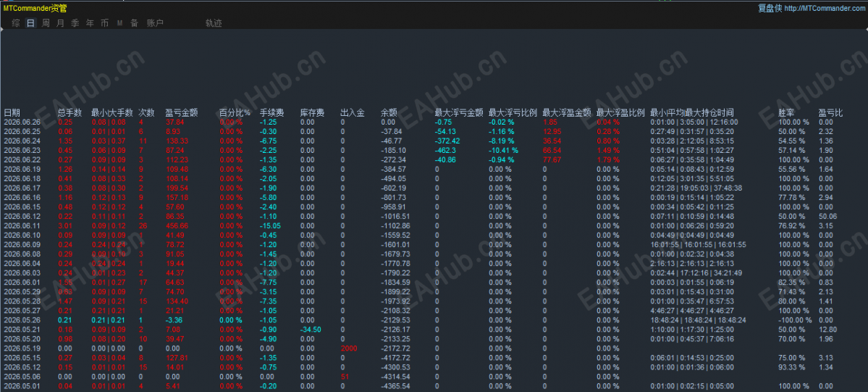
Task: Click the 51 deposit value
Action: pos(345,377)
